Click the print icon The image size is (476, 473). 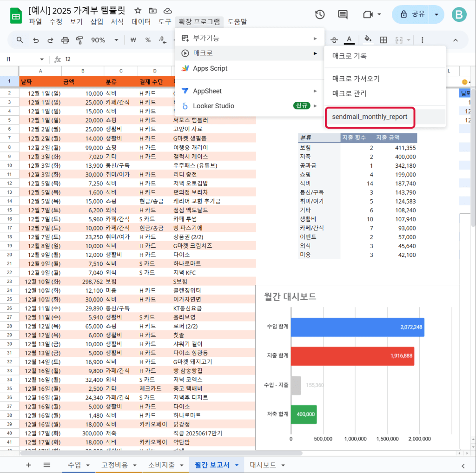pyautogui.click(x=65, y=40)
